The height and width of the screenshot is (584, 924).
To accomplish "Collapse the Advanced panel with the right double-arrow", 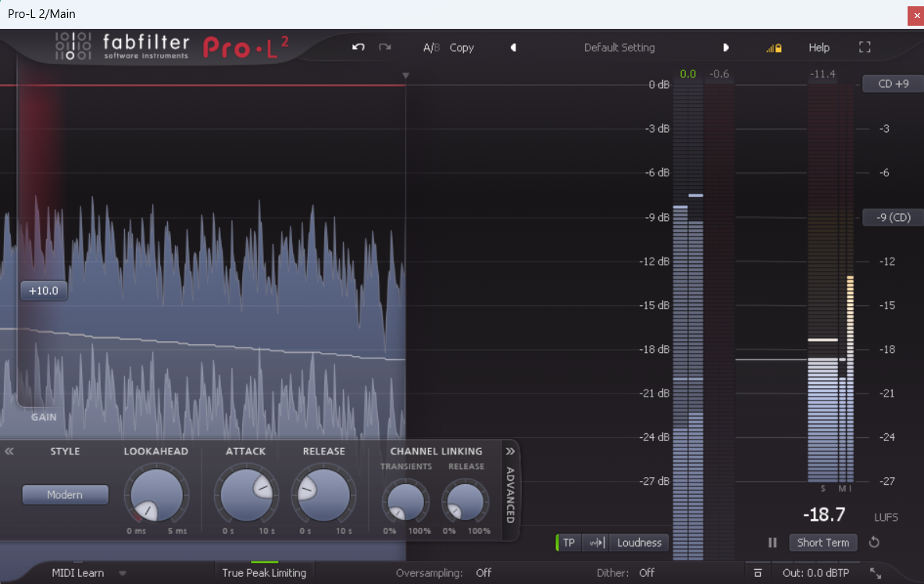I will pyautogui.click(x=510, y=451).
